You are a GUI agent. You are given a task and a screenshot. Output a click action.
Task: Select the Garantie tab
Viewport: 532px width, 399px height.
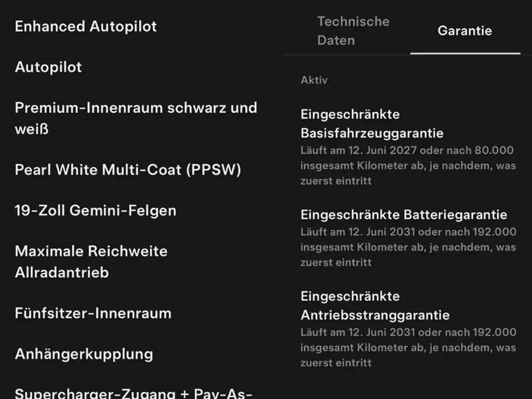[464, 31]
